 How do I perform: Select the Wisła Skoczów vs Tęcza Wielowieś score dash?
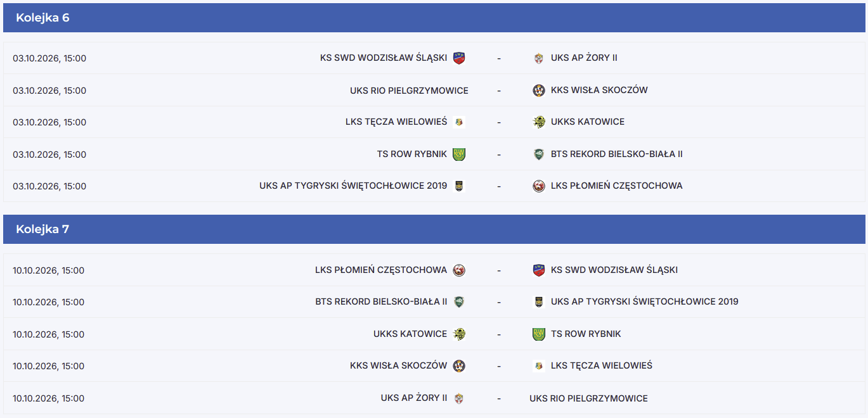499,366
